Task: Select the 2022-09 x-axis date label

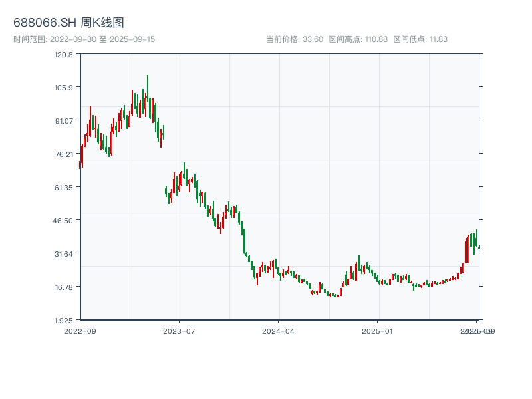Action: pos(80,331)
